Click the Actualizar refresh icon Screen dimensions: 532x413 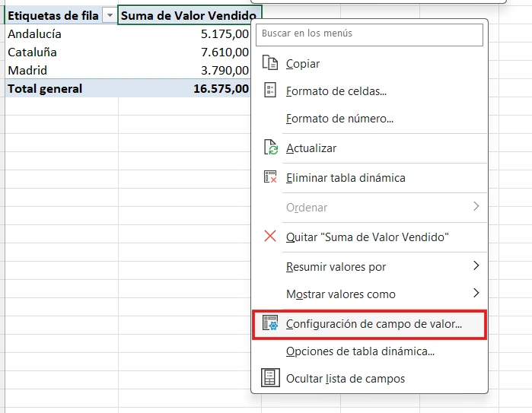pos(271,147)
